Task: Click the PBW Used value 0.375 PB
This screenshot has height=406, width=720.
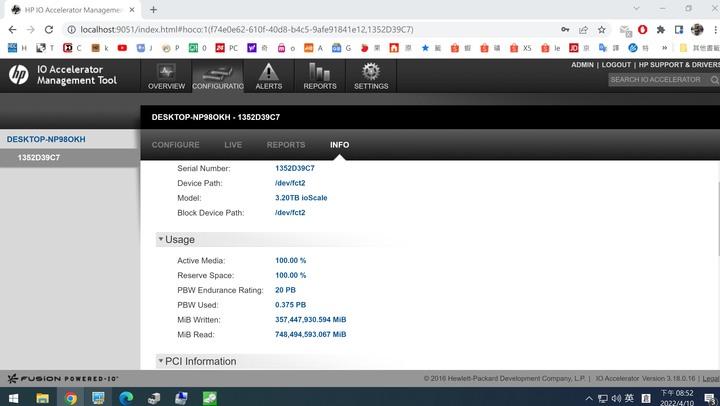Action: click(x=290, y=305)
